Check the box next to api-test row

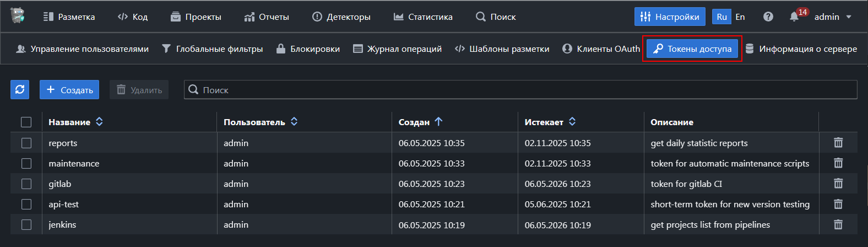(x=26, y=204)
